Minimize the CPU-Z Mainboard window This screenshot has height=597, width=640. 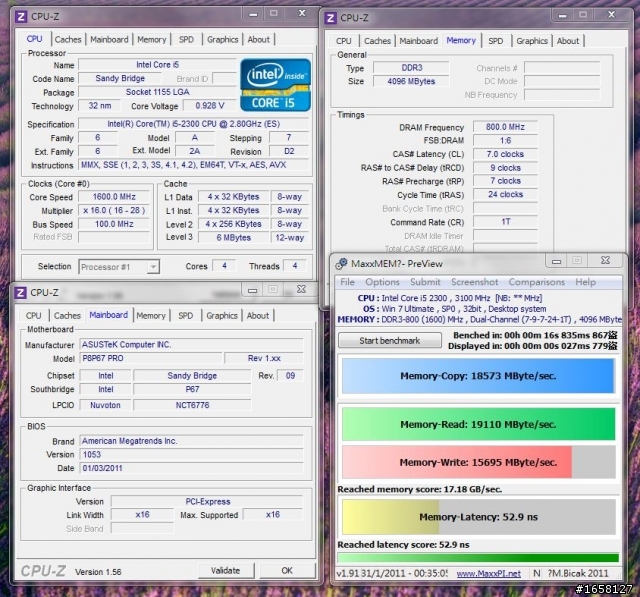253,290
